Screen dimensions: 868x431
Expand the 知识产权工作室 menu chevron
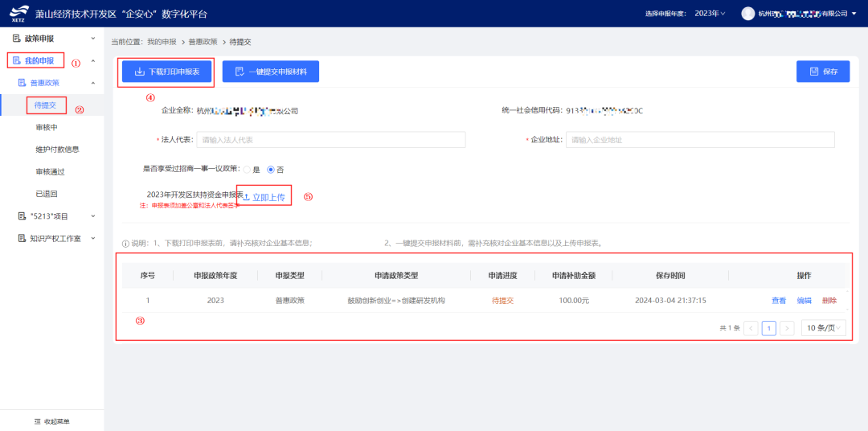[x=93, y=238]
